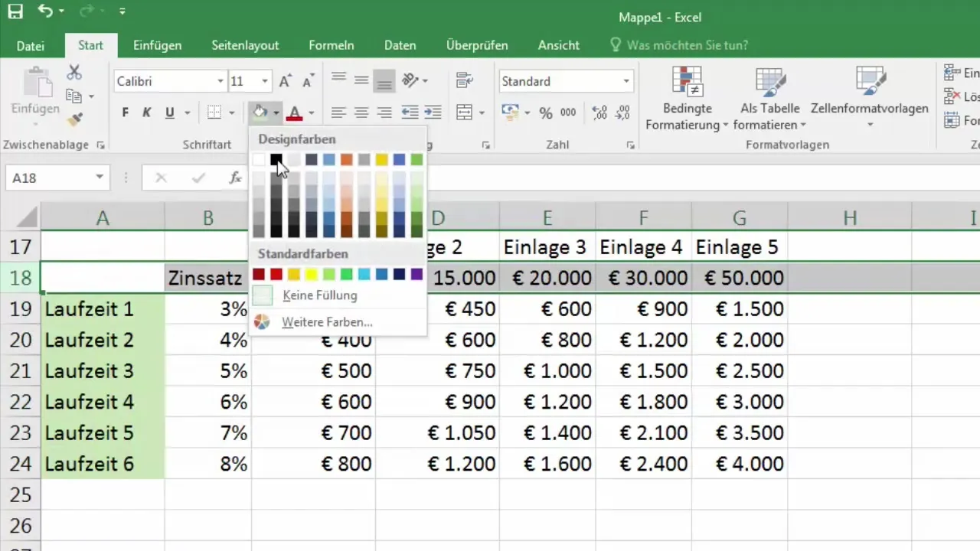
Task: Decrease indent icon
Action: click(x=410, y=112)
